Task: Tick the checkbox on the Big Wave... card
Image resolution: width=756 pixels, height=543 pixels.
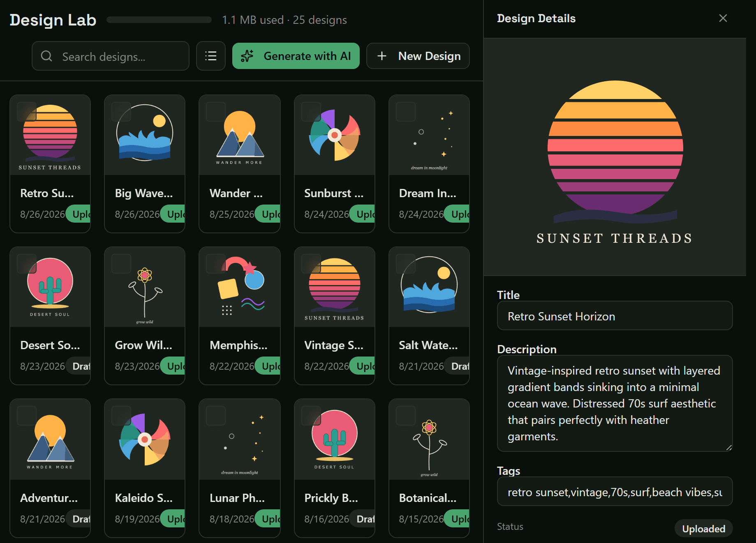Action: [x=121, y=112]
